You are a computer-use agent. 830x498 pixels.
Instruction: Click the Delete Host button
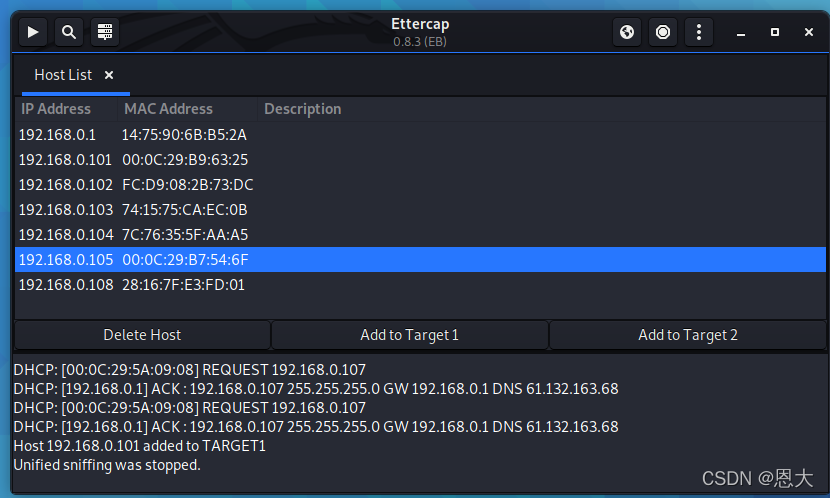point(142,335)
